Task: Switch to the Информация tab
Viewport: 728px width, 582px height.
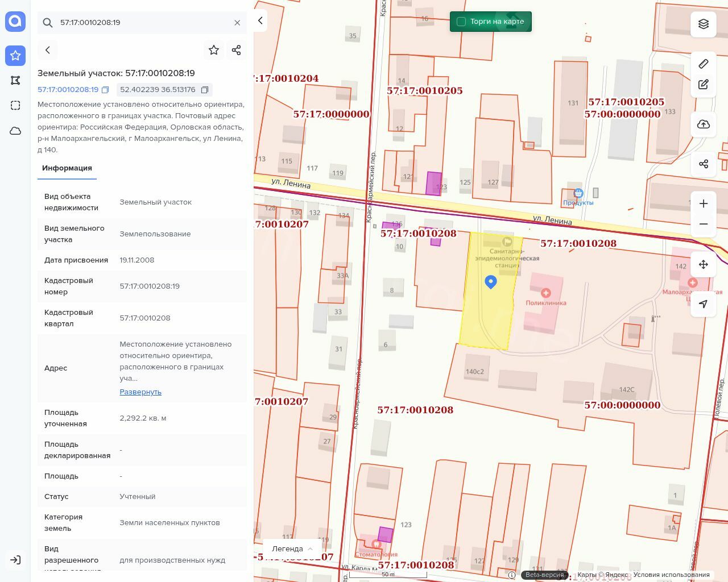Action: pos(67,168)
